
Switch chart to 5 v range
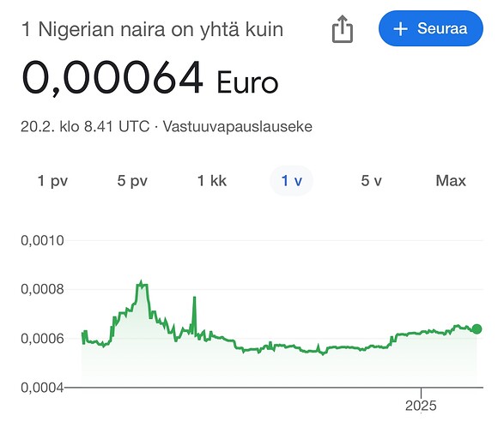(x=371, y=181)
